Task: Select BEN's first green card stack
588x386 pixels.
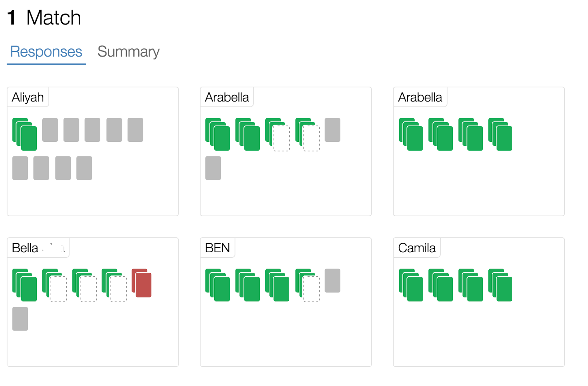Action: tap(218, 285)
